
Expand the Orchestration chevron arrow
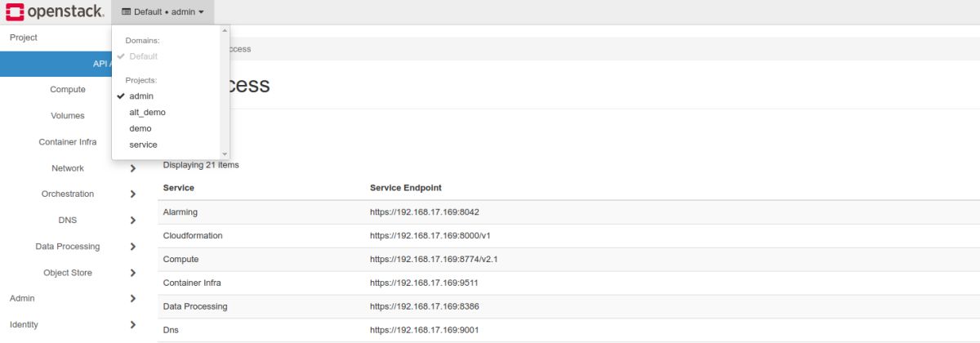(133, 194)
